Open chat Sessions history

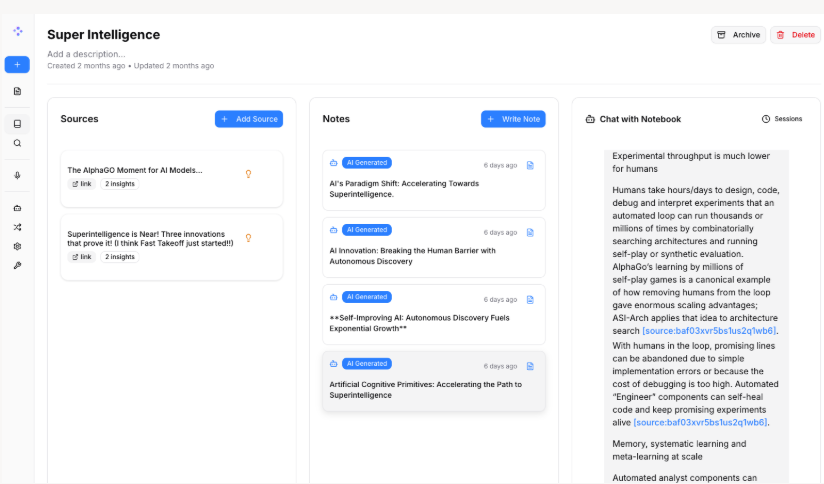pos(782,119)
